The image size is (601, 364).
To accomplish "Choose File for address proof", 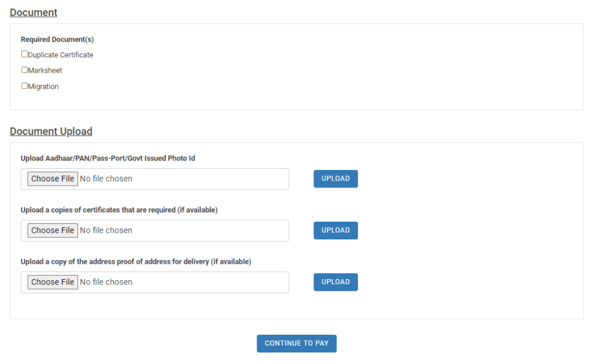I will click(x=52, y=282).
